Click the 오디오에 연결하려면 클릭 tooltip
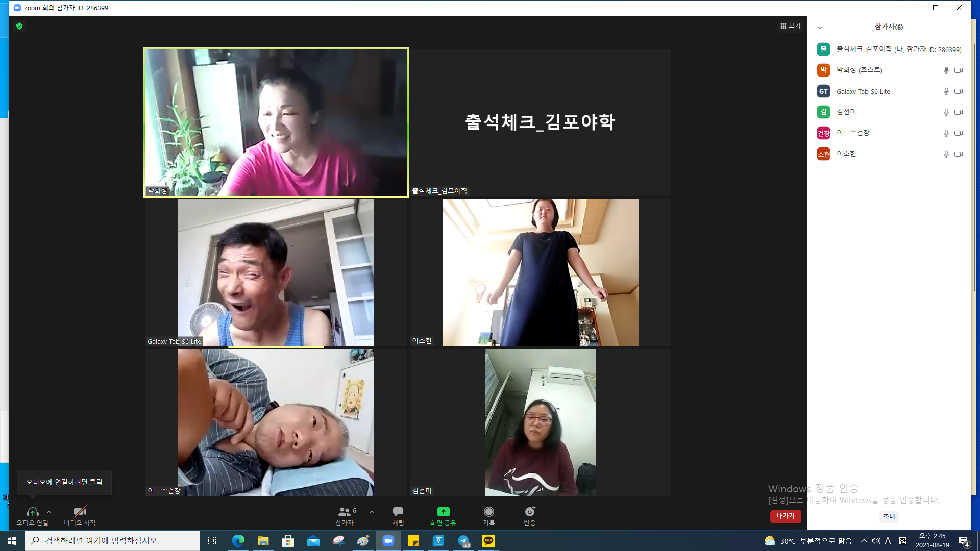Image resolution: width=980 pixels, height=551 pixels. (x=64, y=482)
